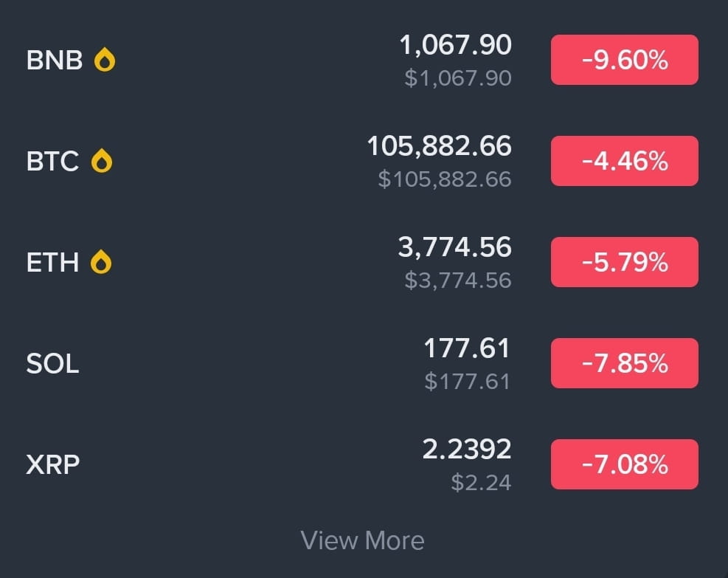The height and width of the screenshot is (578, 728).
Task: Toggle ETH change badge showing -5.79%
Action: [625, 262]
